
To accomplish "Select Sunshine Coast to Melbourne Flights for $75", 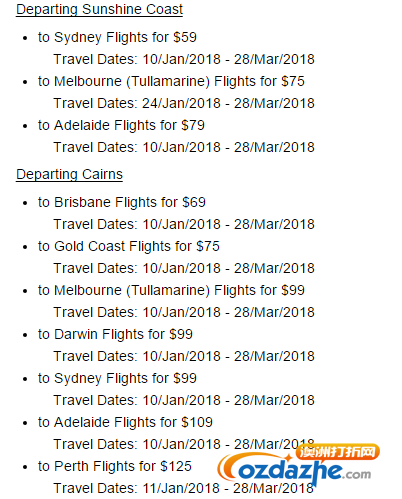I will (x=171, y=81).
